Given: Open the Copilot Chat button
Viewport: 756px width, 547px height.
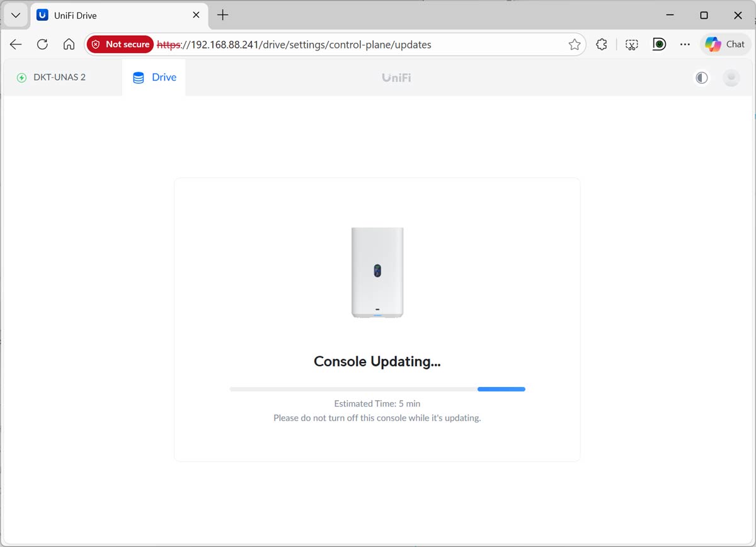Looking at the screenshot, I should [725, 44].
